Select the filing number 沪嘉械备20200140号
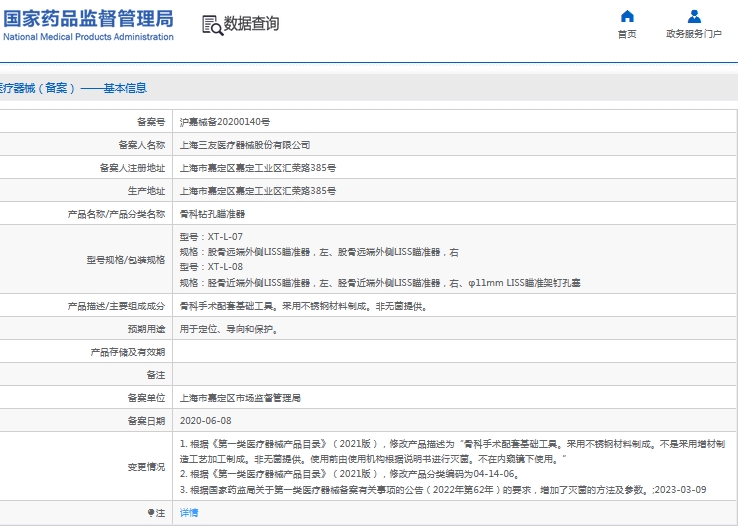Image resolution: width=738 pixels, height=528 pixels. [225, 122]
